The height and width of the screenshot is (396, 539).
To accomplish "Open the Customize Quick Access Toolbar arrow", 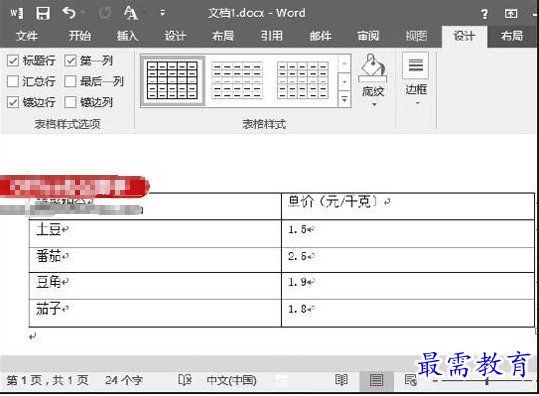I will click(x=162, y=13).
